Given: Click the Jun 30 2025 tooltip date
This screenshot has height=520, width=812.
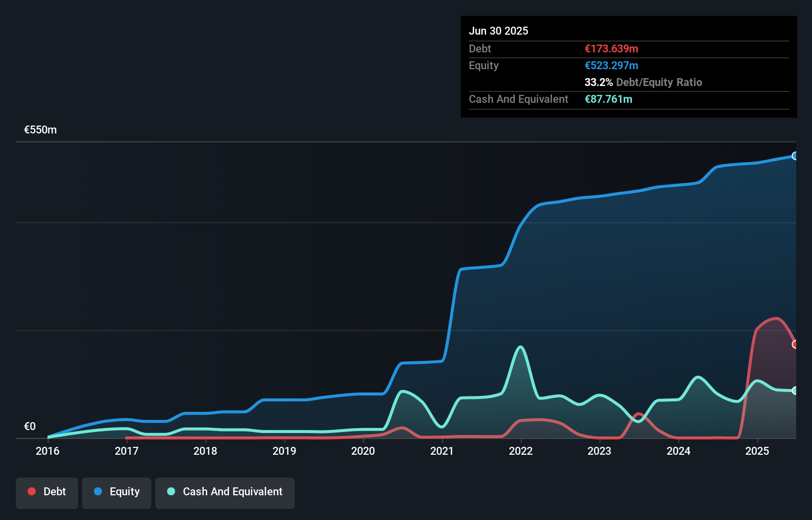Looking at the screenshot, I should 498,31.
